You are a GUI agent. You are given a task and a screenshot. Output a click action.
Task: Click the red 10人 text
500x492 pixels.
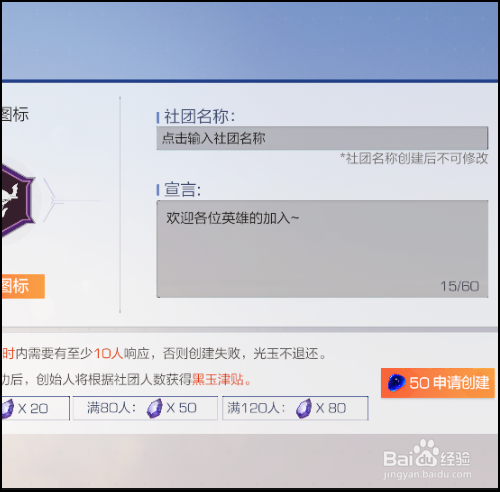click(x=109, y=353)
